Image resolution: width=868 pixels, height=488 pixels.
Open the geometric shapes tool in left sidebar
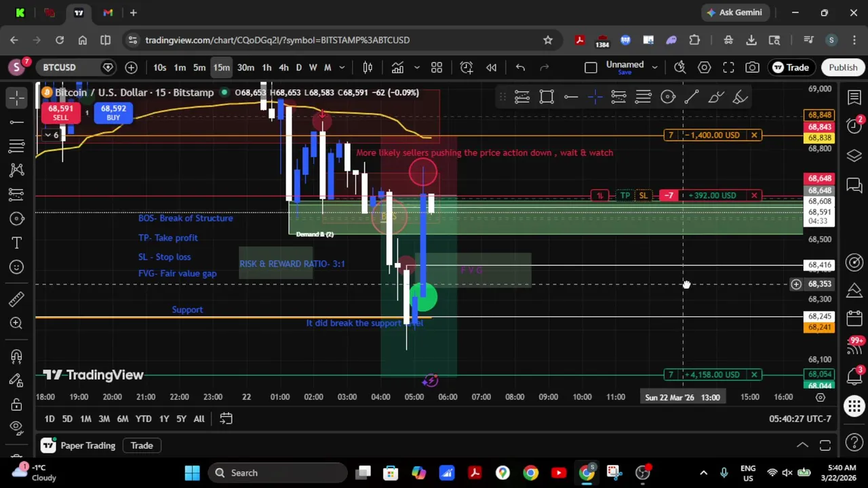click(x=17, y=218)
